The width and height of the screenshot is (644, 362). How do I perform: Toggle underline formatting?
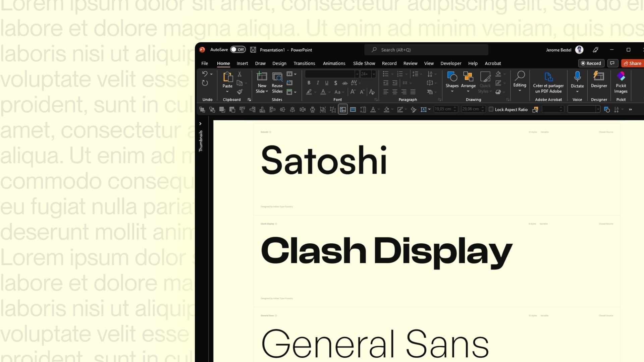tap(327, 83)
